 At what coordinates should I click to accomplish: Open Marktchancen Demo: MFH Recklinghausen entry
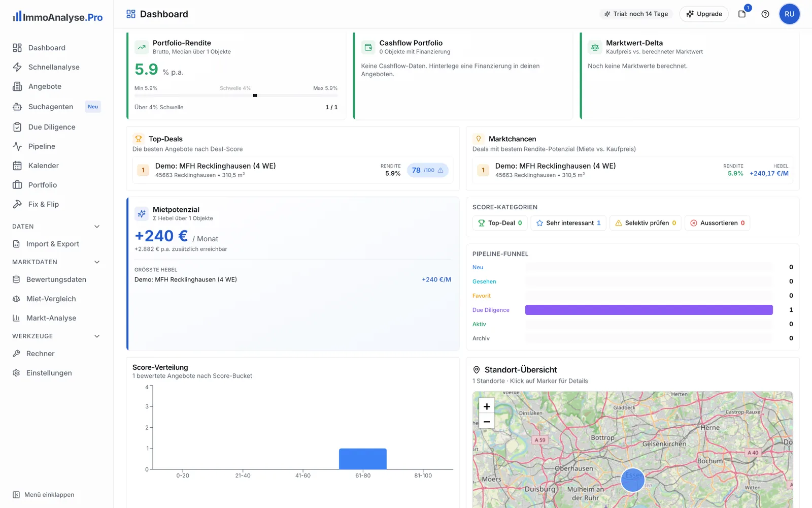(x=633, y=170)
